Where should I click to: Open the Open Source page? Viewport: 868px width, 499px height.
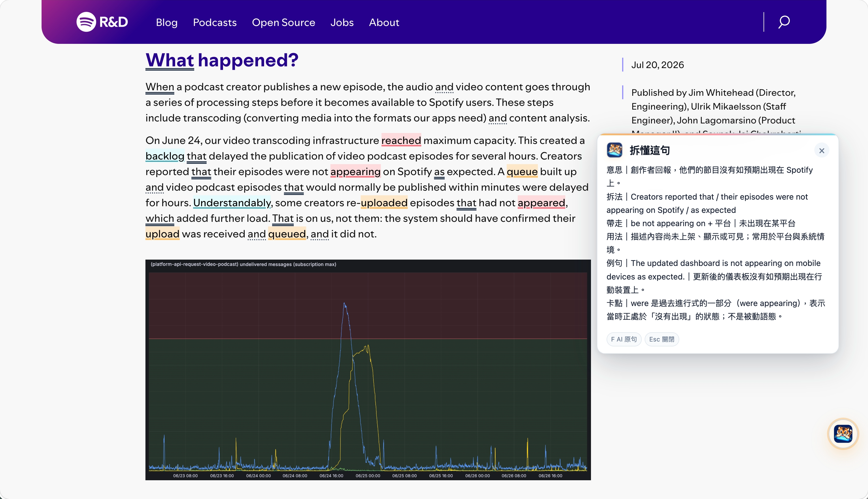click(283, 22)
